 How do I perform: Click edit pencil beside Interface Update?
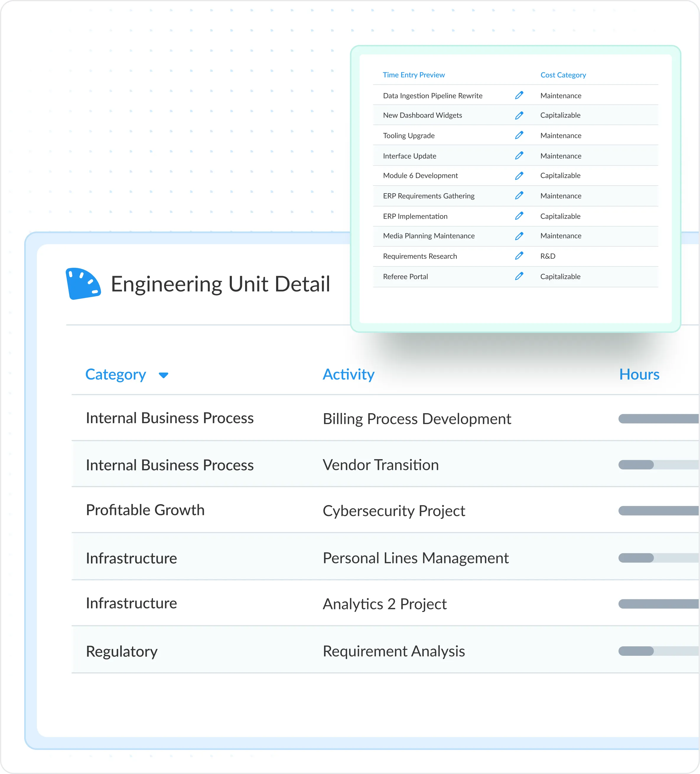pyautogui.click(x=519, y=155)
